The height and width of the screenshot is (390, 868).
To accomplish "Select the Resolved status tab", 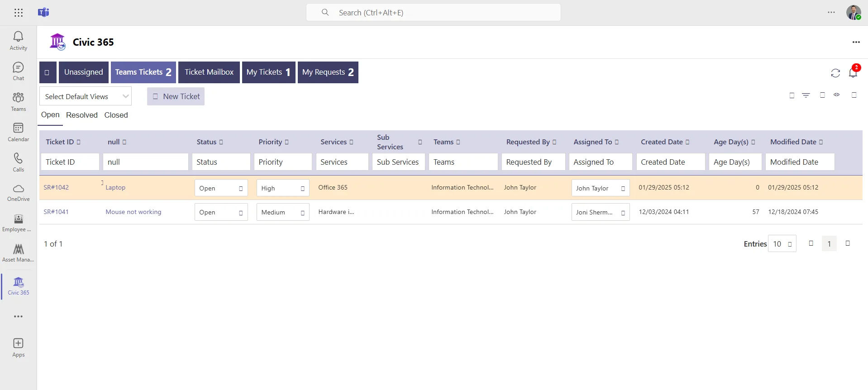I will point(82,115).
